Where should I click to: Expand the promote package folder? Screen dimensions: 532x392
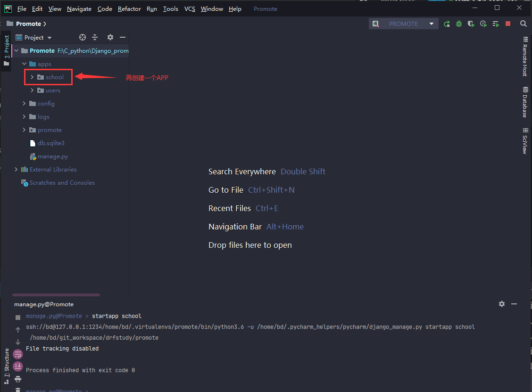[x=24, y=130]
